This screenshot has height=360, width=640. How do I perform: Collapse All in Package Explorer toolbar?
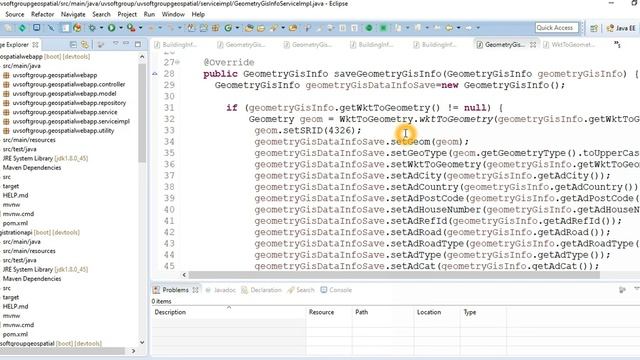[73, 44]
